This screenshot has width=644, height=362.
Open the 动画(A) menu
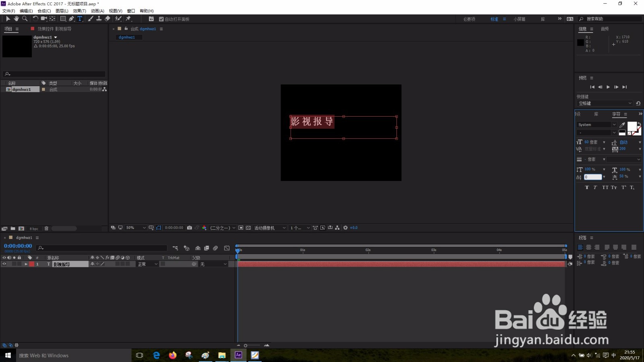(97, 11)
